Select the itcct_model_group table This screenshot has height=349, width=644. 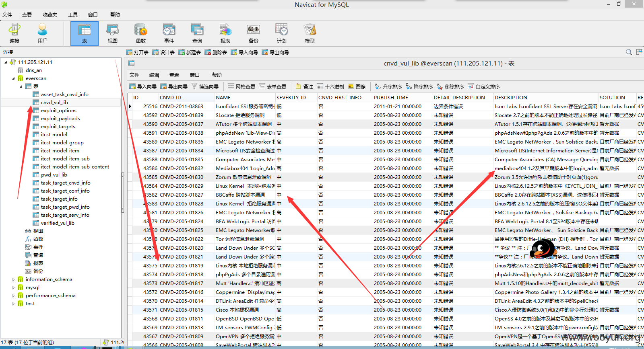[62, 142]
